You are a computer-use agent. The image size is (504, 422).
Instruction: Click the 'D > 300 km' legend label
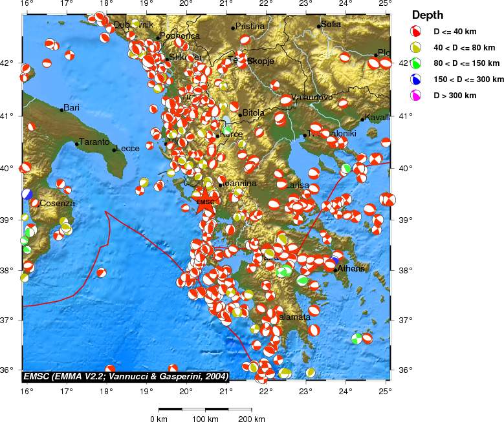tap(455, 96)
